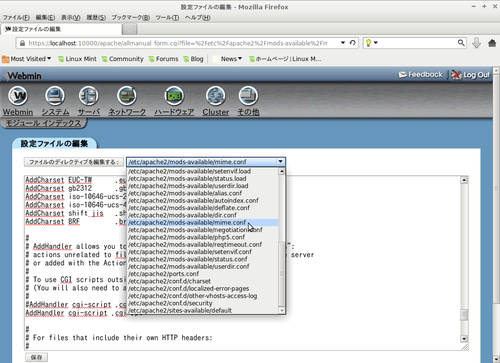This screenshot has height=363, width=500.
Task: Open the Community bookmark
Action: (122, 59)
